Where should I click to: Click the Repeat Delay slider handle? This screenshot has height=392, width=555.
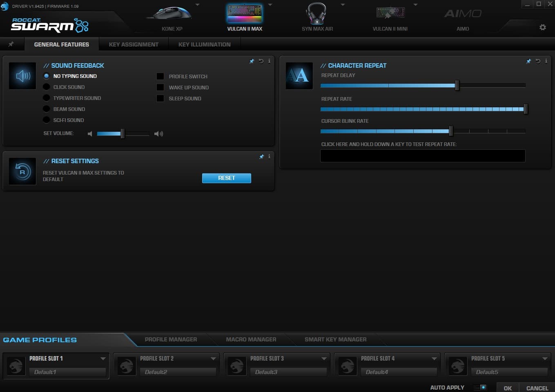[x=457, y=85]
